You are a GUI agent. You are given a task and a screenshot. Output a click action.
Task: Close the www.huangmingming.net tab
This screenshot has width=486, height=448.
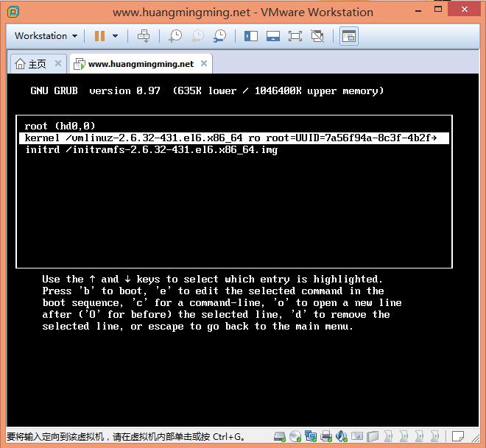tap(204, 63)
